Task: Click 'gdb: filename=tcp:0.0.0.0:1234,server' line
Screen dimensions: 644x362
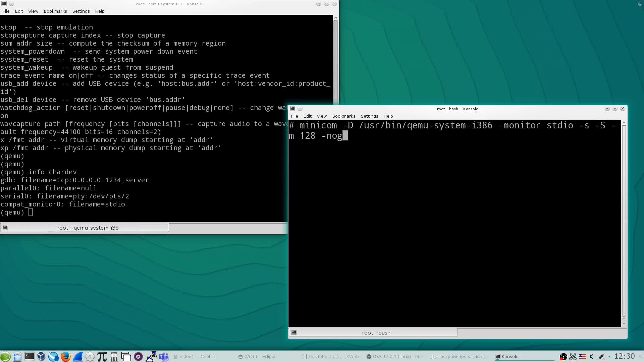Action: 75,180
